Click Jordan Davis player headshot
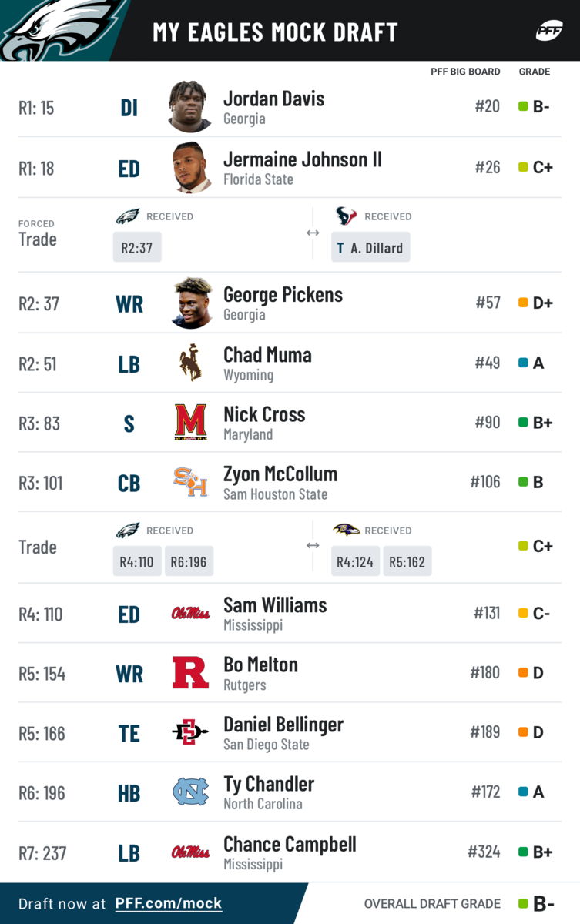 pos(190,106)
